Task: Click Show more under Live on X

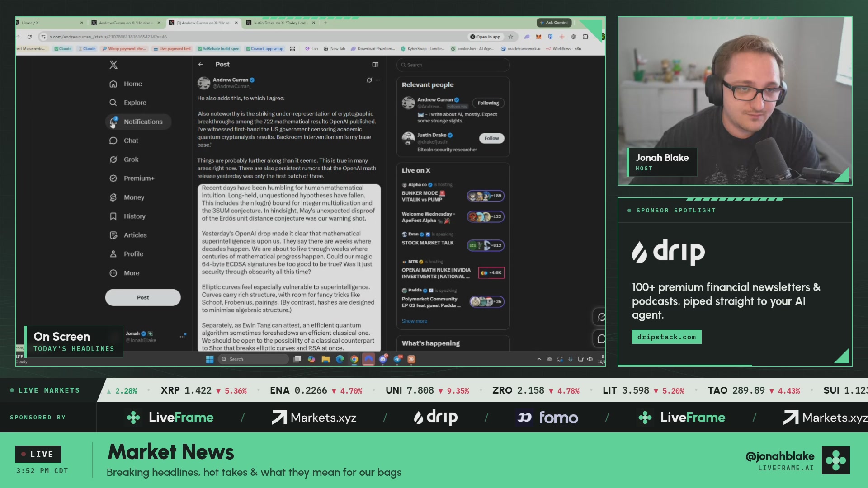Action: pyautogui.click(x=414, y=321)
